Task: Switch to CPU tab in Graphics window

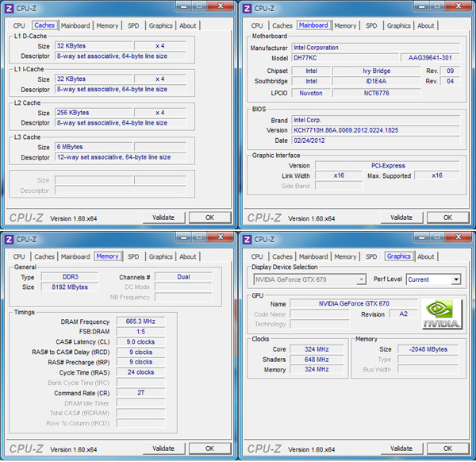Action: pyautogui.click(x=257, y=256)
